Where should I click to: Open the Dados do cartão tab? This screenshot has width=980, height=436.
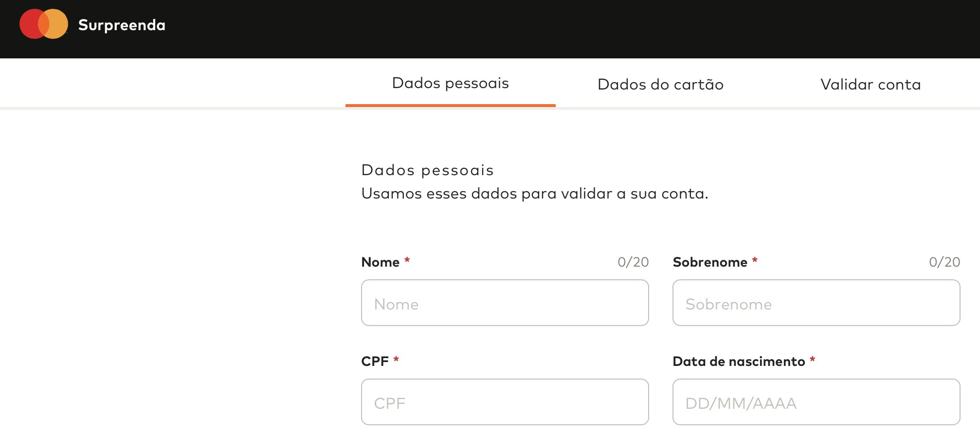coord(660,84)
